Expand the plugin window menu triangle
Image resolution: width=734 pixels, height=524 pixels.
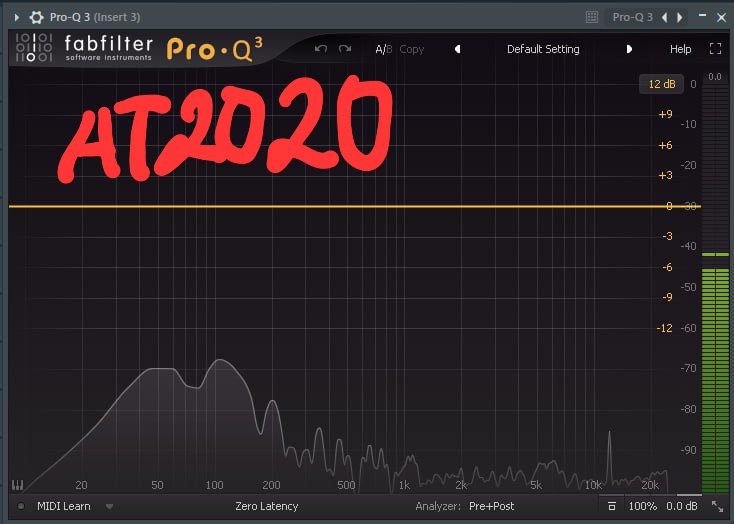point(16,17)
